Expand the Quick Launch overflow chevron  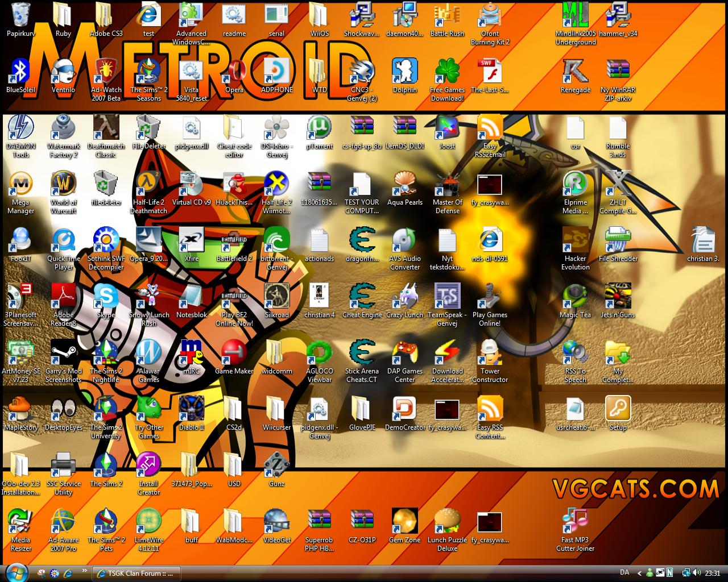(x=84, y=571)
